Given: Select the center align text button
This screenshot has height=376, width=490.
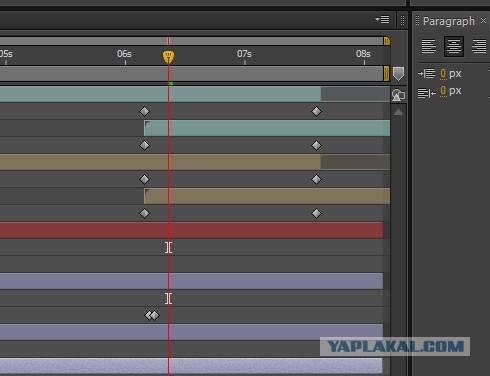Looking at the screenshot, I should point(454,46).
